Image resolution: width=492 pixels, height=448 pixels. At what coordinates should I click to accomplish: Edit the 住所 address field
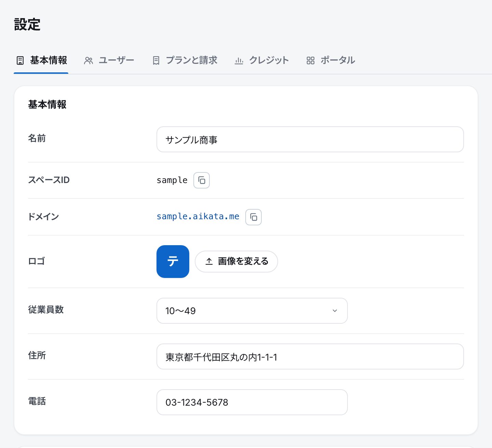[x=310, y=356]
